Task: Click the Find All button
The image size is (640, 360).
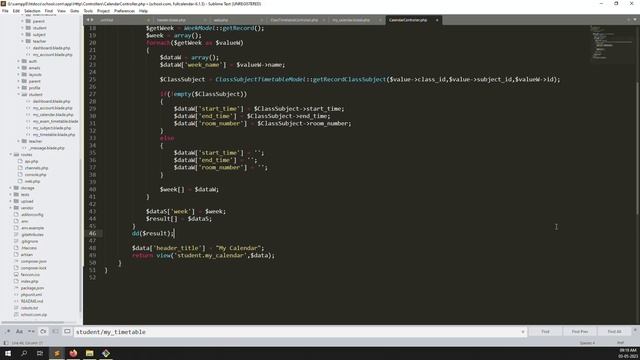Action: [x=614, y=331]
